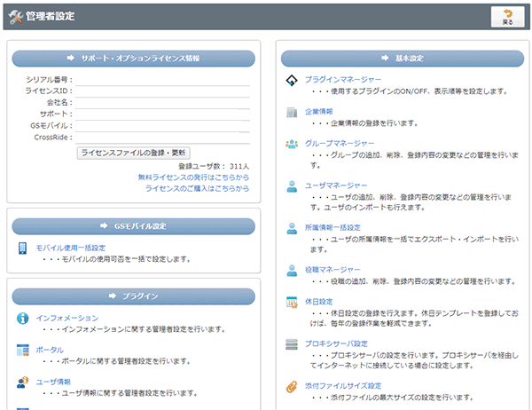Click the GSモバイル label in license info
Screen dimensions: 532x410
coord(51,126)
